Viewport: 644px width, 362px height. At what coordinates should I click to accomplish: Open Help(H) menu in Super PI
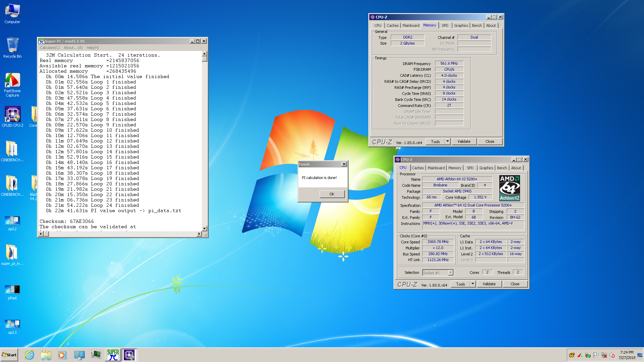pos(93,48)
